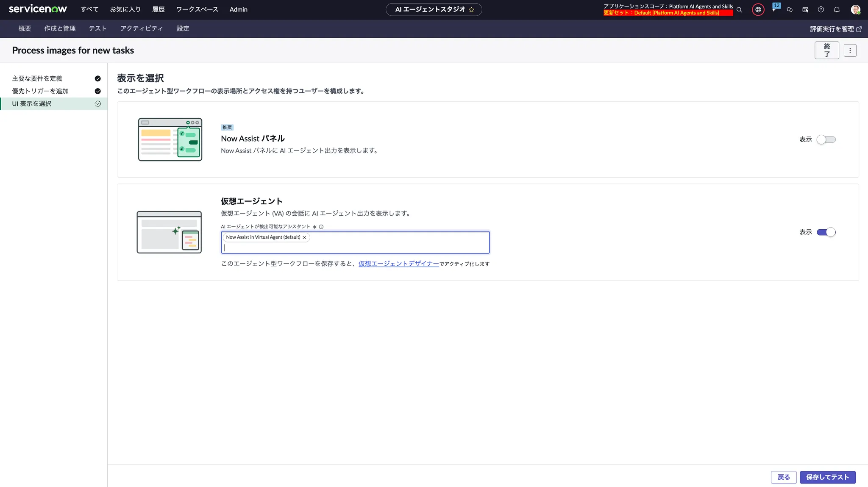This screenshot has height=487, width=868.
Task: Click info icon beside assistant field label
Action: pyautogui.click(x=321, y=227)
